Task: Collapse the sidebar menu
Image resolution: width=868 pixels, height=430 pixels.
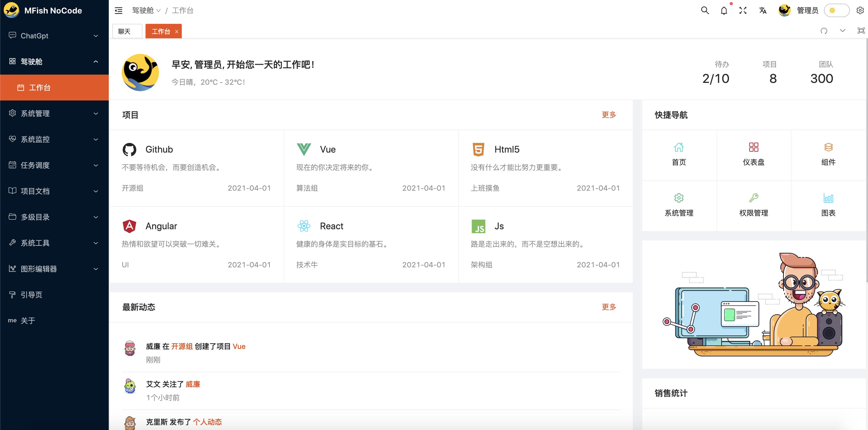Action: [x=118, y=10]
